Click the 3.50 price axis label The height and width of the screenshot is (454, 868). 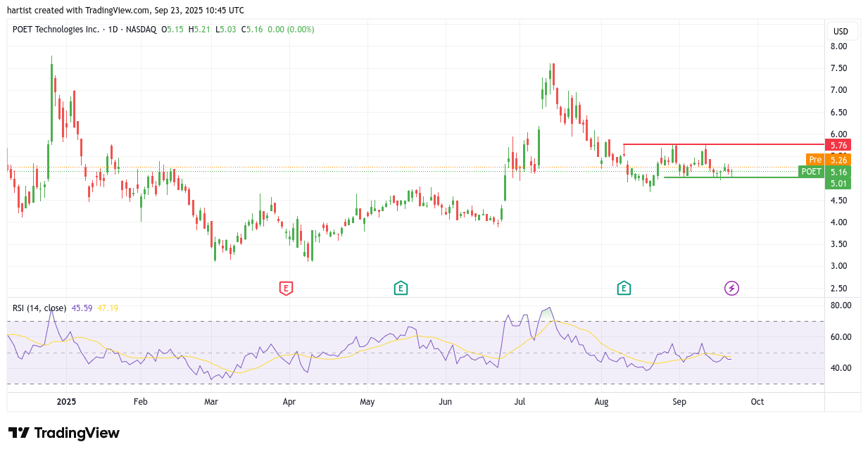838,244
